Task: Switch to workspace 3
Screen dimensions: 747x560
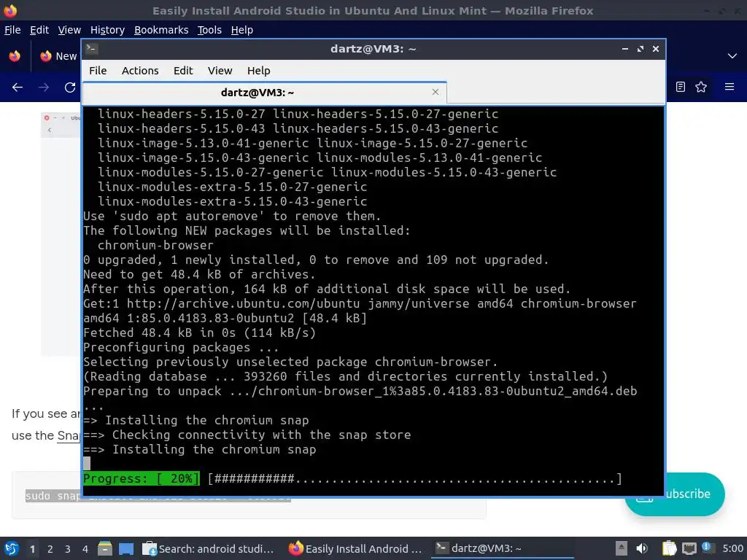Action: click(x=68, y=549)
